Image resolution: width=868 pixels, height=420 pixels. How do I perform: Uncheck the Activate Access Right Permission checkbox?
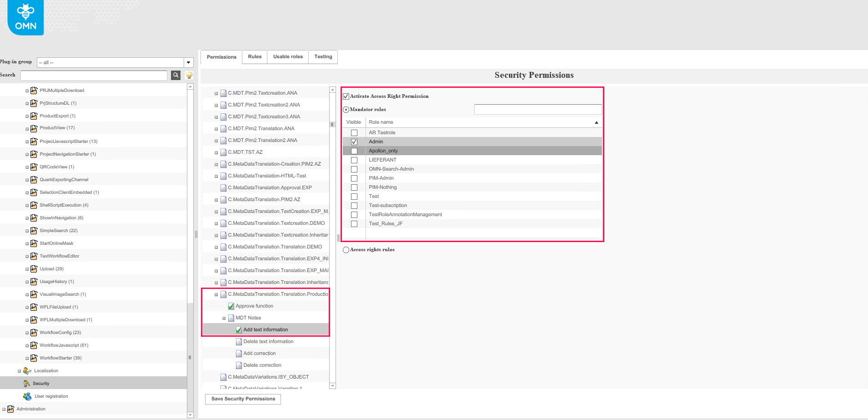(x=345, y=96)
